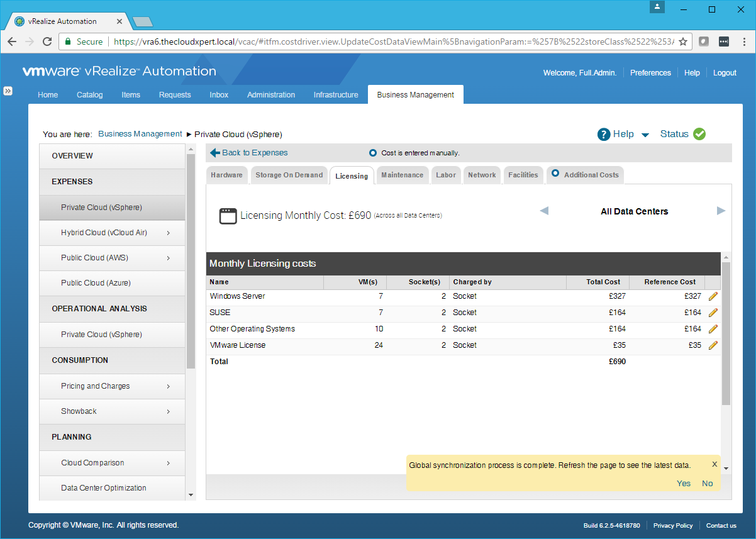
Task: Go to next data center arrow
Action: (721, 211)
